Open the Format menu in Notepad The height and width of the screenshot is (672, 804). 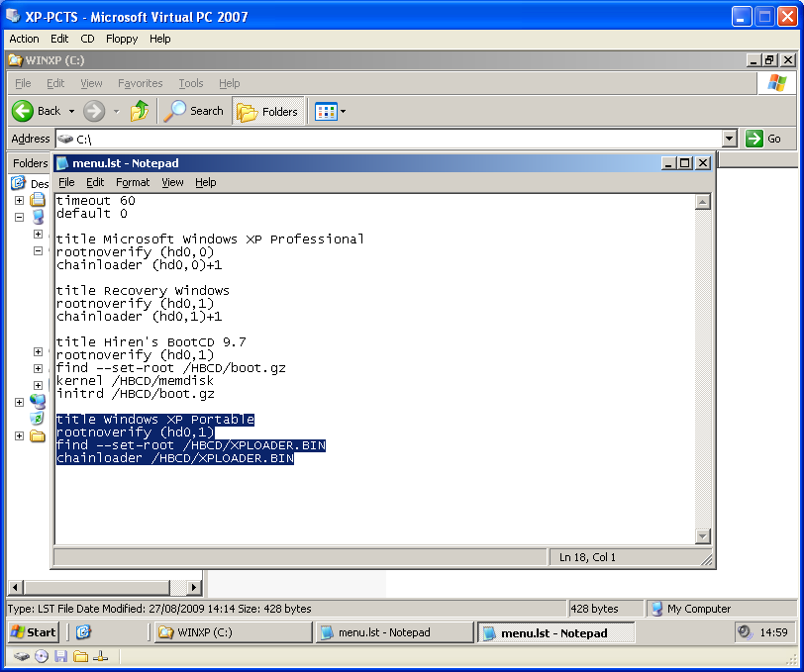133,182
